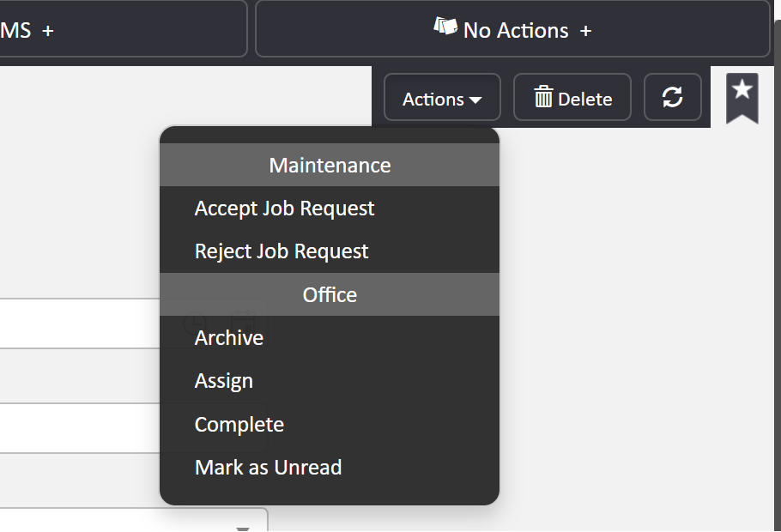Click the cards icon beside No Actions
The height and width of the screenshot is (532, 781).
click(445, 26)
